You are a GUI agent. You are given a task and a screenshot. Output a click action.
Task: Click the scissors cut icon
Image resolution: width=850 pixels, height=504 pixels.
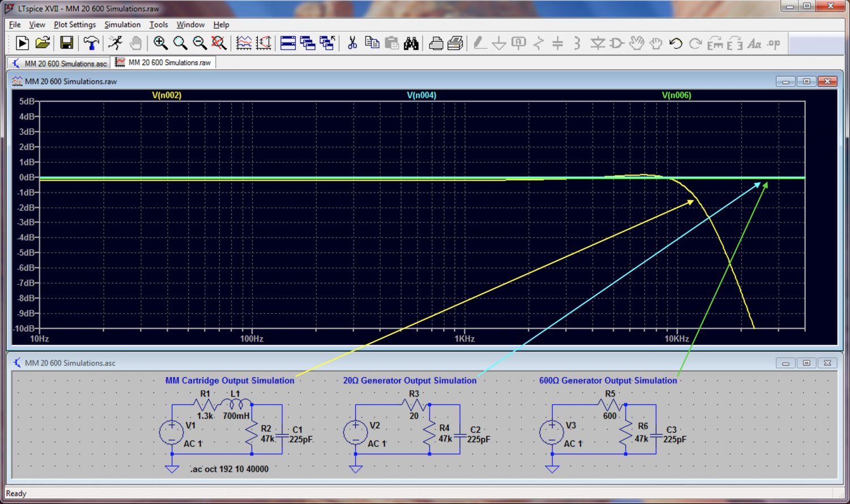[352, 43]
